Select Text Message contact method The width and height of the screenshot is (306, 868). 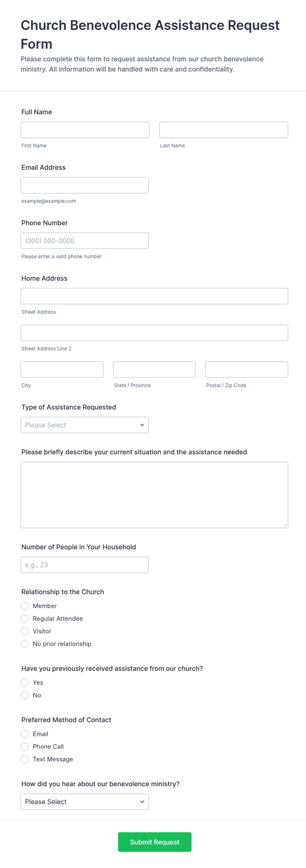25,759
